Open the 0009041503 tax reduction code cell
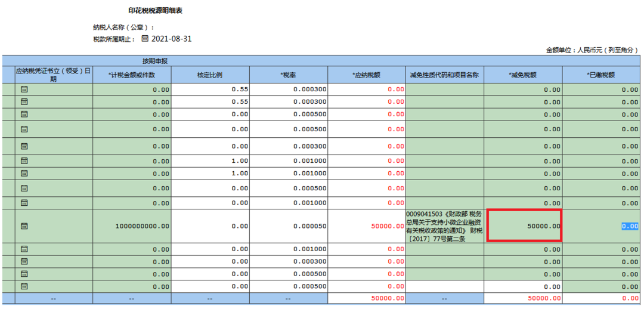644x309 pixels. pos(445,226)
